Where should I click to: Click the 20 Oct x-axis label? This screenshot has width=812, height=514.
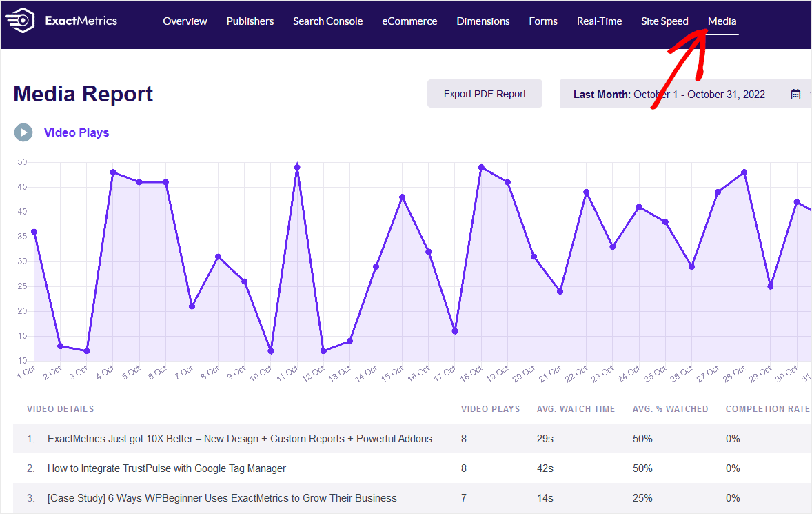[524, 373]
